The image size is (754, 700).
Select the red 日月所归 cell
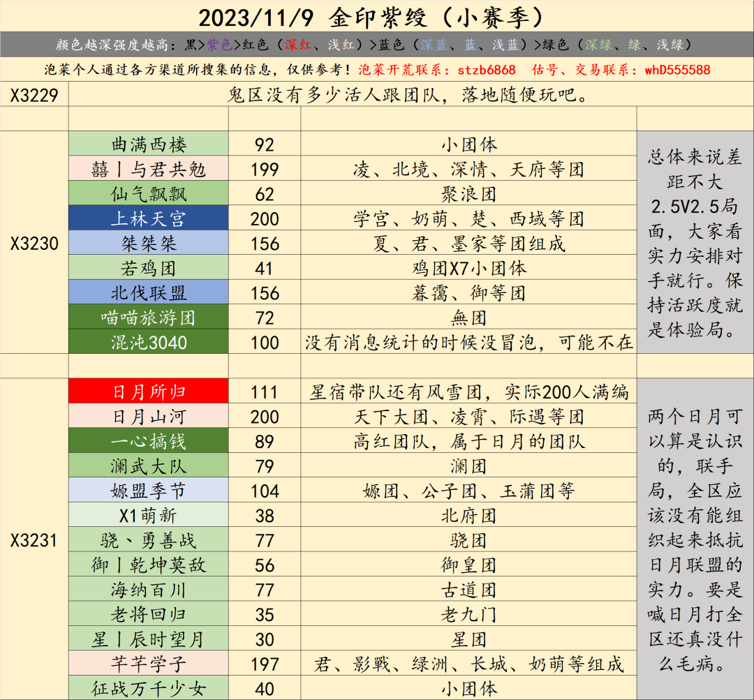(149, 392)
